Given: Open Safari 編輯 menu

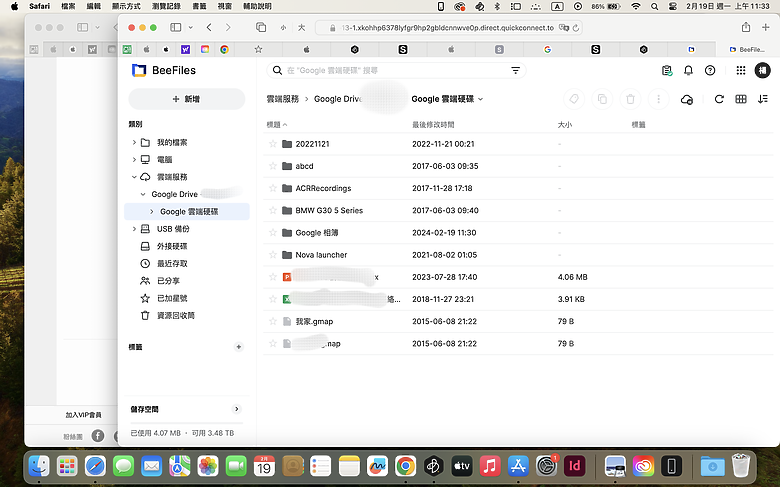Looking at the screenshot, I should coord(94,6).
